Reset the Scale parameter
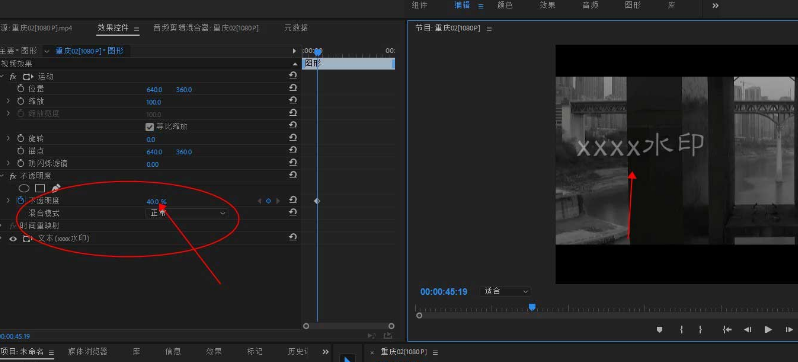Viewport: 798px width, 362px height. pyautogui.click(x=293, y=101)
